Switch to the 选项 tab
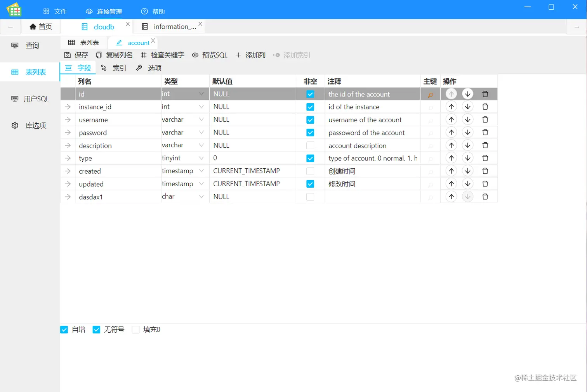 [149, 68]
